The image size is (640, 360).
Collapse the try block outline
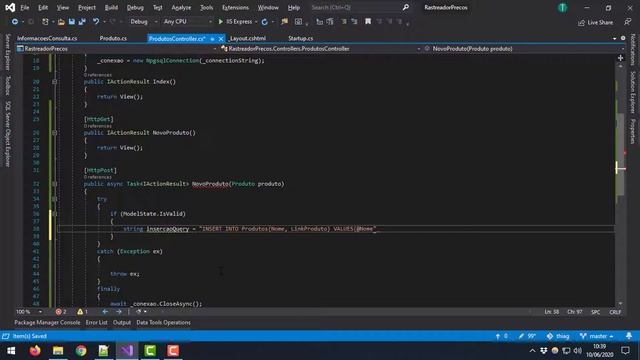click(x=54, y=199)
